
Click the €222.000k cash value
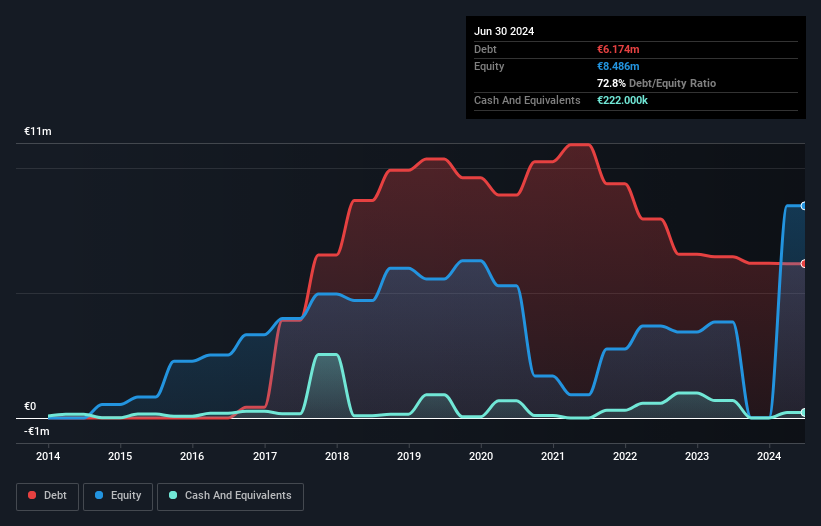tap(623, 100)
